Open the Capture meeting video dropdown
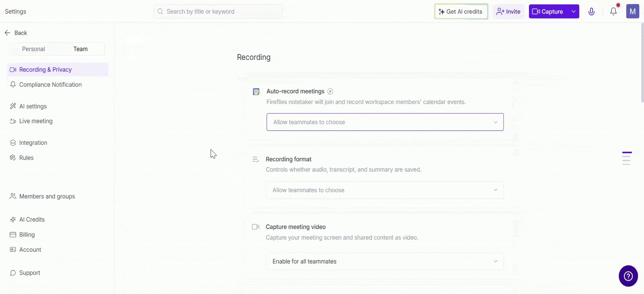This screenshot has width=644, height=294. coord(385,262)
